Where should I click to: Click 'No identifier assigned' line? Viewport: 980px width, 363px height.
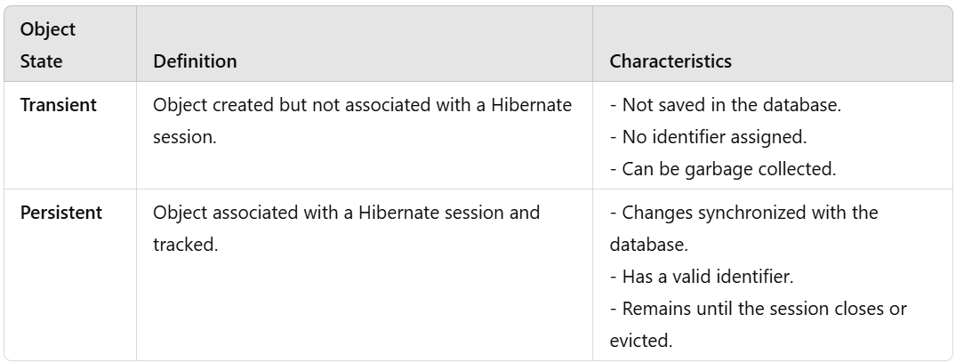(709, 137)
